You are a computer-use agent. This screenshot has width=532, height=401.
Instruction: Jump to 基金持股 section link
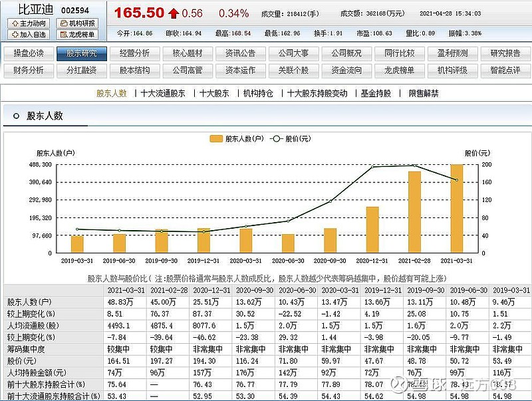[x=376, y=93]
